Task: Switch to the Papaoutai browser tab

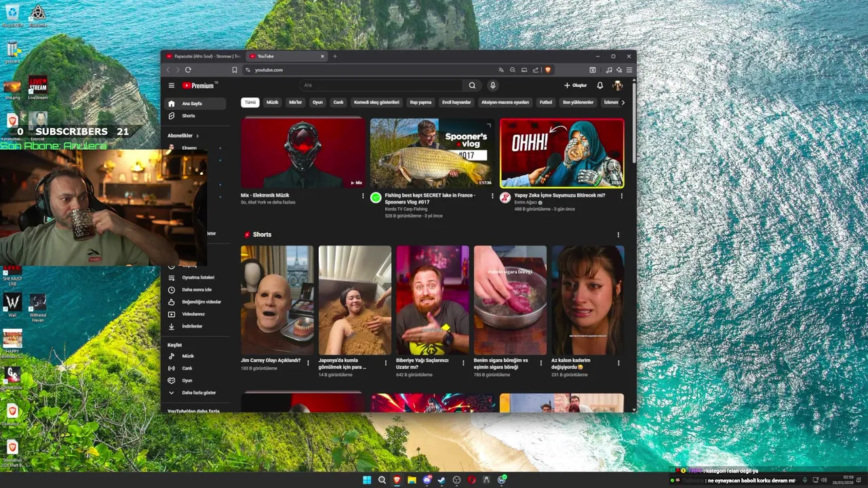Action: click(203, 56)
